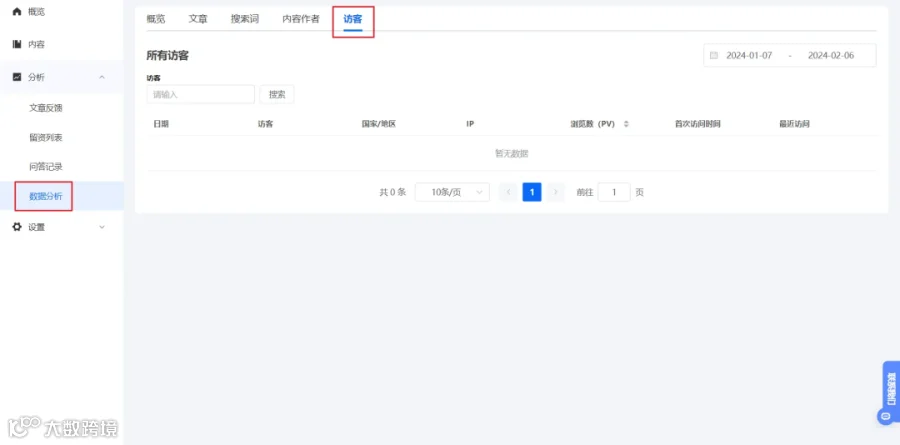Click the start date 2024-01-07
The image size is (900, 445).
coord(749,56)
